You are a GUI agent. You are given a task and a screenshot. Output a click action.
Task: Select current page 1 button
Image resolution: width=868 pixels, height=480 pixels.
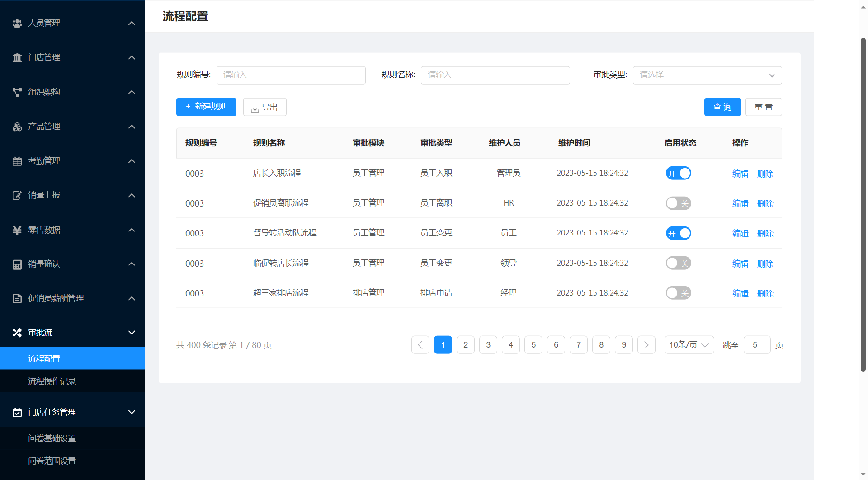click(x=443, y=345)
